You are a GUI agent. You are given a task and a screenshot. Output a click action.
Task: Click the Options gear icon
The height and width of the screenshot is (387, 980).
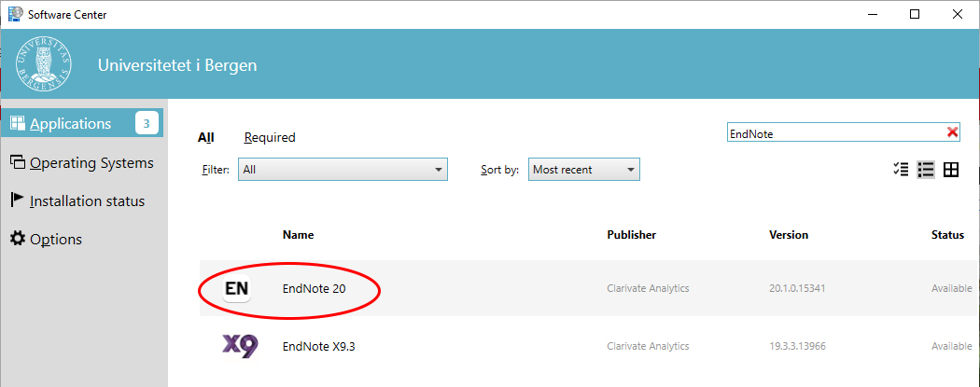click(18, 239)
